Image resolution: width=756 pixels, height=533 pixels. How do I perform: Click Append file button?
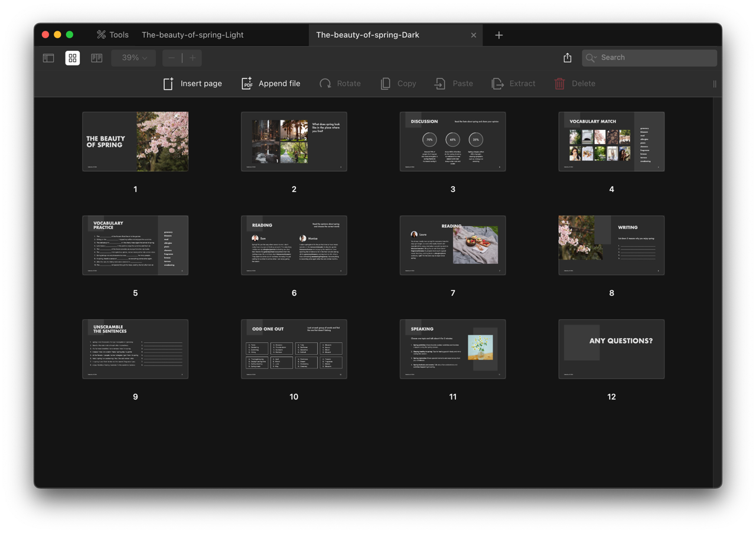click(271, 84)
